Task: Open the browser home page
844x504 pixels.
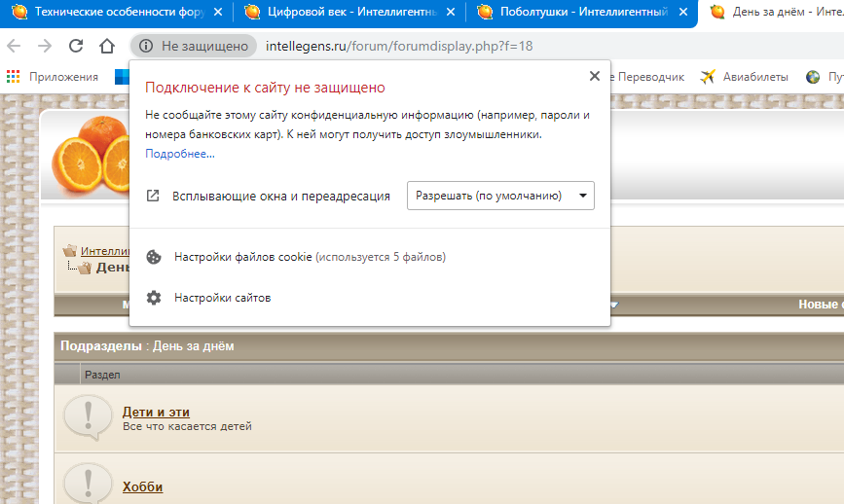Action: coord(107,46)
